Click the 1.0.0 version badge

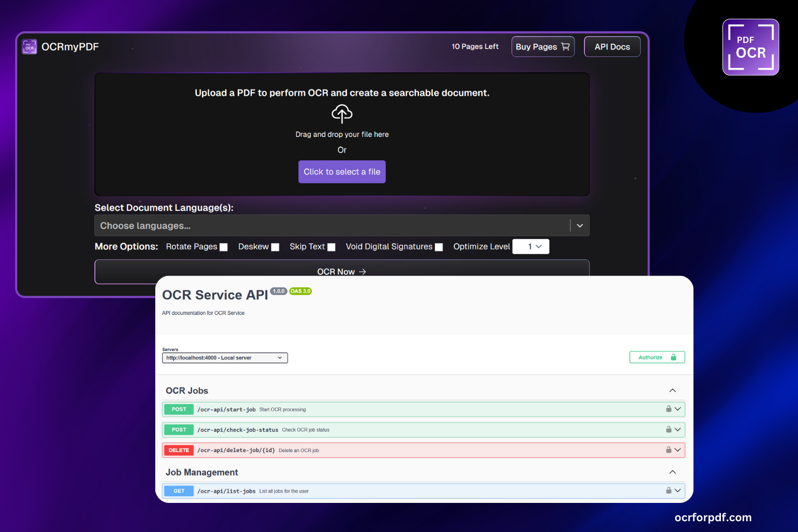(278, 291)
